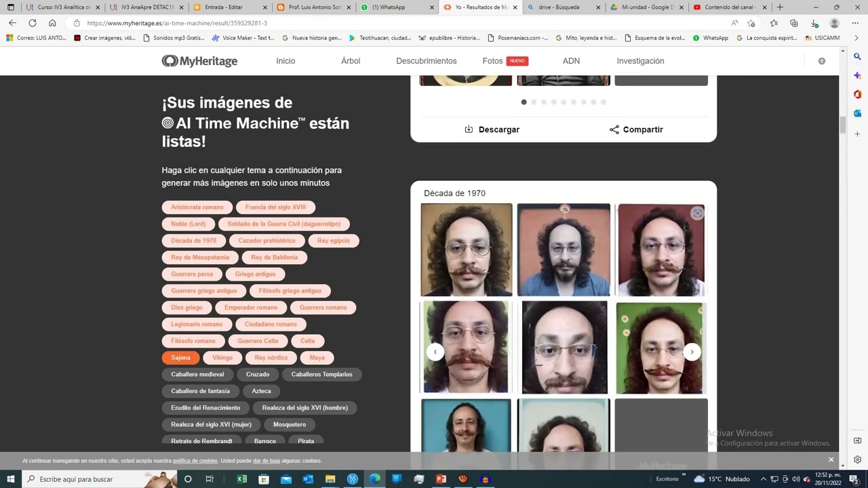Click the Edge sidebar plus icon
The image size is (868, 488).
[x=857, y=134]
